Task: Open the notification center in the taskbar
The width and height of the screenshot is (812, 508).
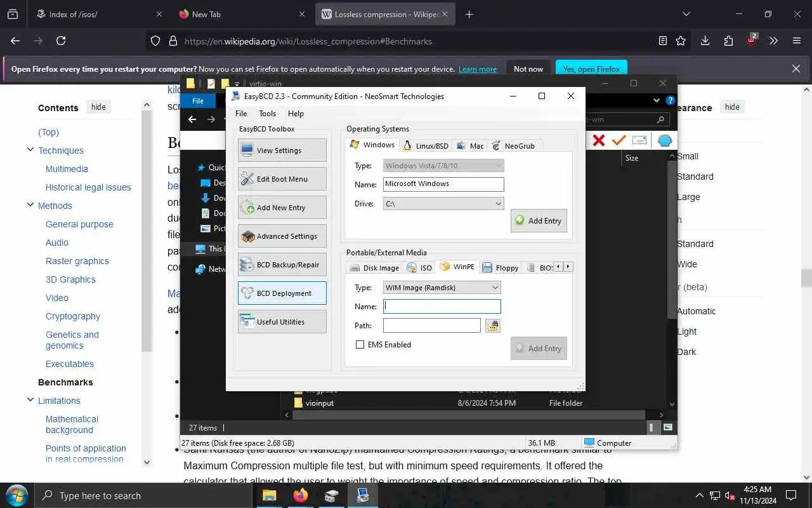Action: click(x=791, y=495)
